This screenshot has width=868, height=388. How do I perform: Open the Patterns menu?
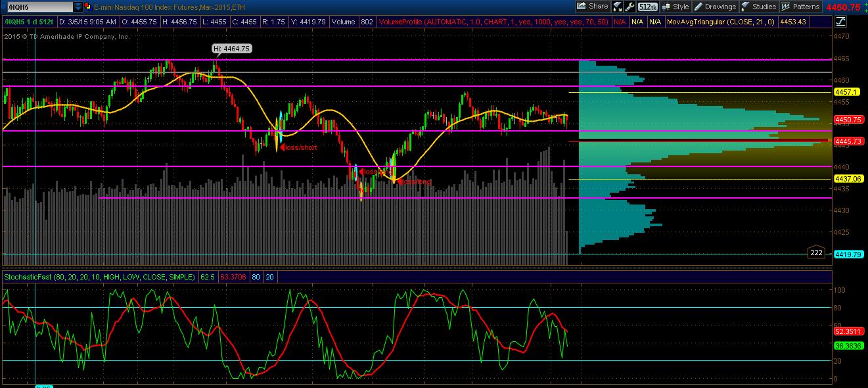(x=801, y=7)
